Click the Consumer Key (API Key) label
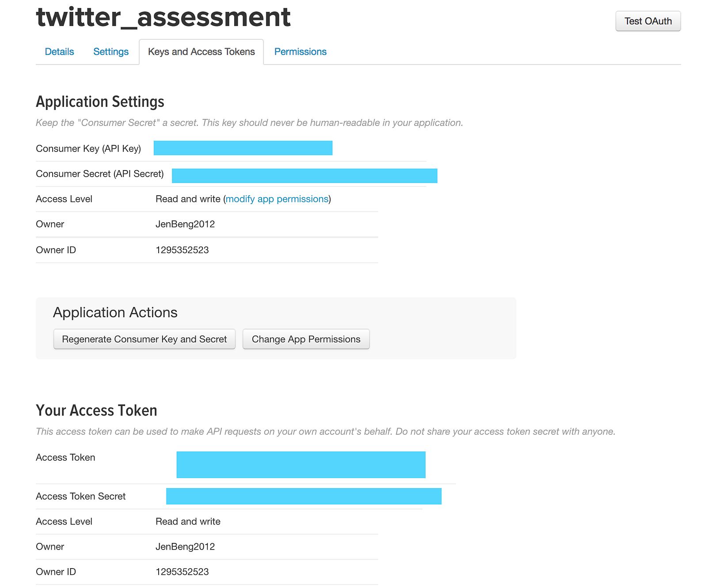The image size is (707, 588). tap(88, 149)
